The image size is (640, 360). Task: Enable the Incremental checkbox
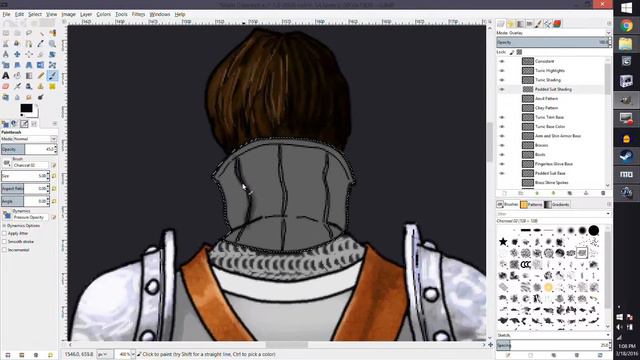[4, 250]
